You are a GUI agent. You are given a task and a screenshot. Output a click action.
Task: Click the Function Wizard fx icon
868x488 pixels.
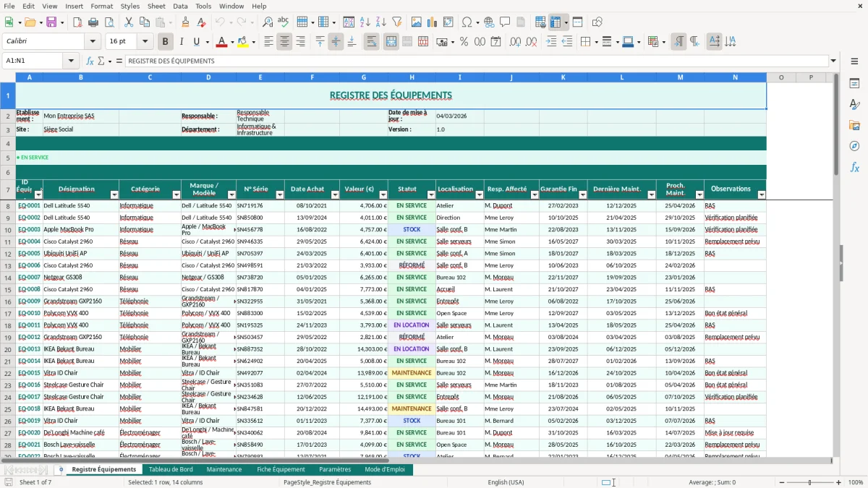90,61
